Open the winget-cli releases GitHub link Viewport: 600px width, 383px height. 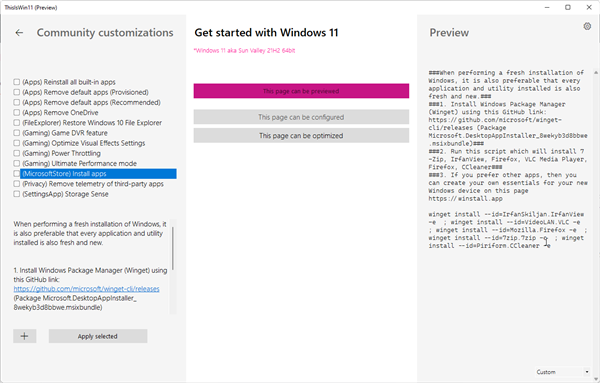click(x=86, y=289)
